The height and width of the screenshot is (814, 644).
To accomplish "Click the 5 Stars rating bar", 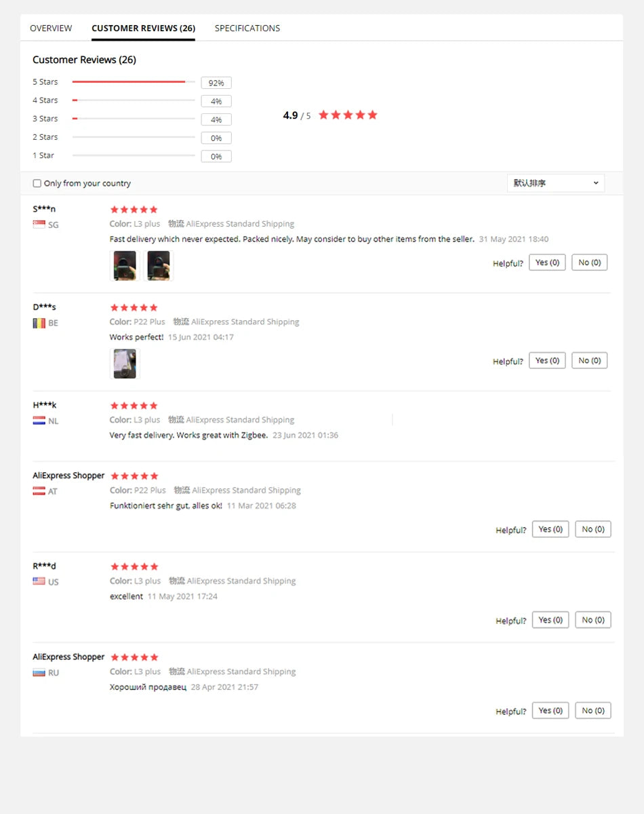I will tap(134, 82).
